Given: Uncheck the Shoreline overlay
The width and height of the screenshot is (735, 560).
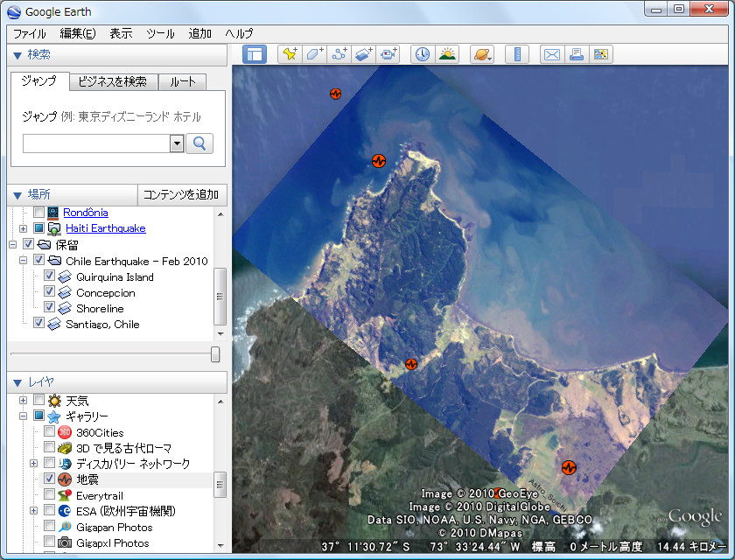Looking at the screenshot, I should point(49,306).
